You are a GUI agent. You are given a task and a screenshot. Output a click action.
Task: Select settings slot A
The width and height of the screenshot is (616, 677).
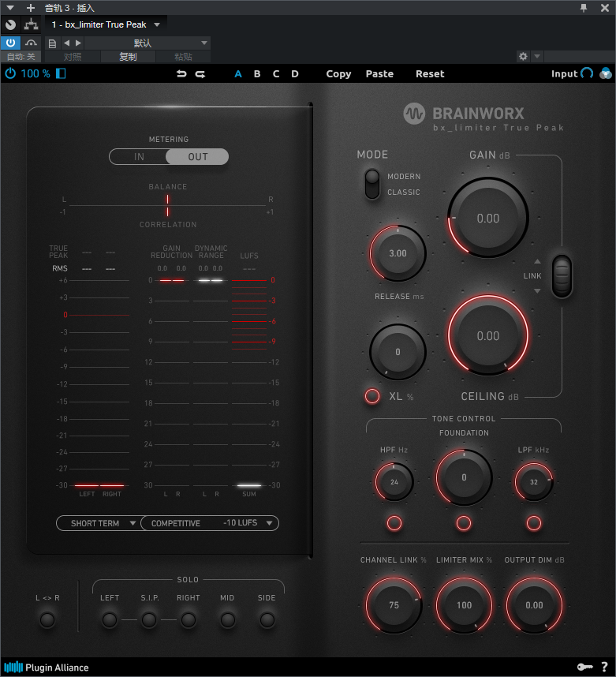(x=238, y=74)
